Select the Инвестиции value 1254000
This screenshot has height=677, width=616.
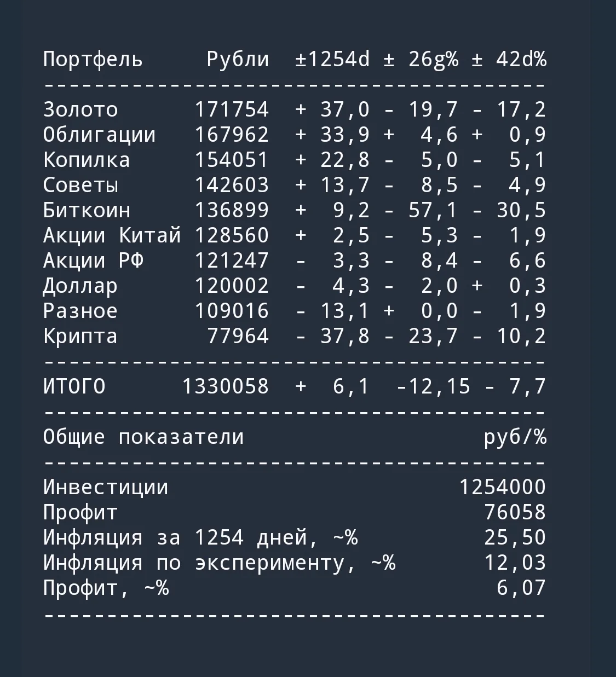503,487
